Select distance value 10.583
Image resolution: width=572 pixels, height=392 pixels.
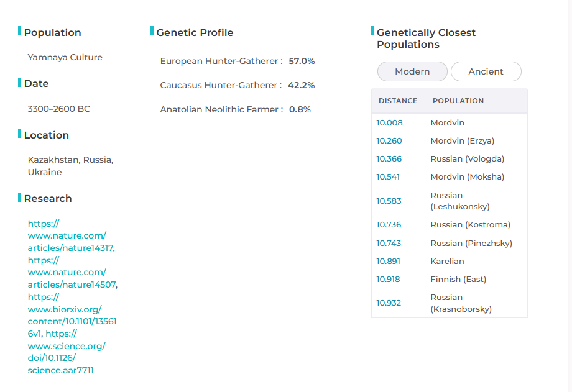[389, 201]
